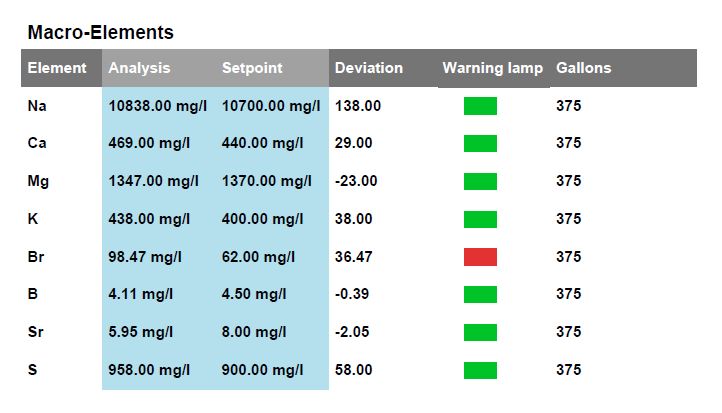Select the green warning lamp for Ca
722x413 pixels.
[x=480, y=143]
